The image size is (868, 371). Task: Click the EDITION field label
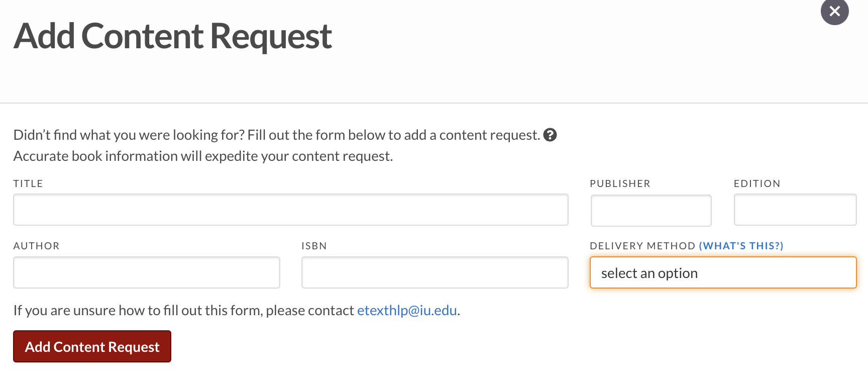coord(757,183)
